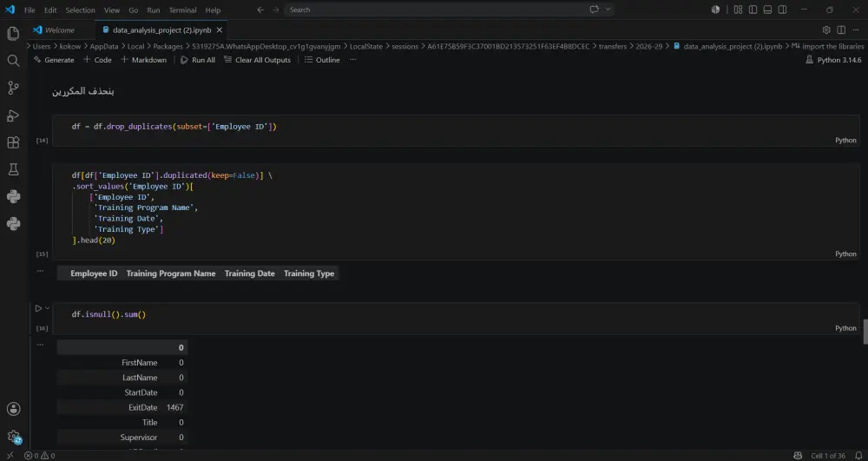868x461 pixels.
Task: Click the vertical scrollbar thumb
Action: pos(865,332)
